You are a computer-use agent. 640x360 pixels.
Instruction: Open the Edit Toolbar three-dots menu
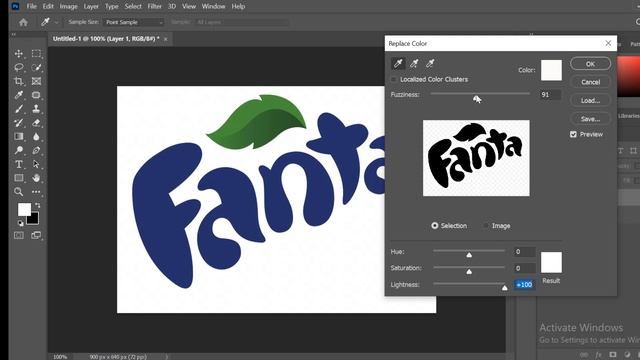pos(36,191)
